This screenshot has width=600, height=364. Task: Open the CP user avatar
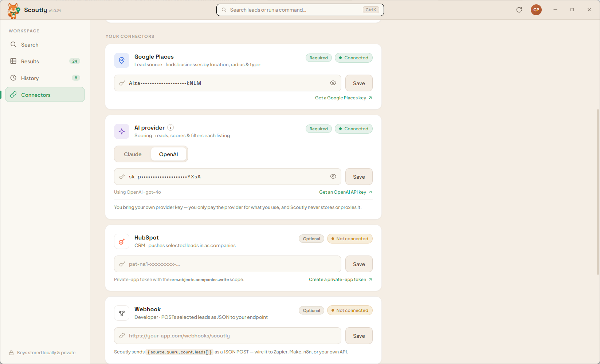click(536, 10)
